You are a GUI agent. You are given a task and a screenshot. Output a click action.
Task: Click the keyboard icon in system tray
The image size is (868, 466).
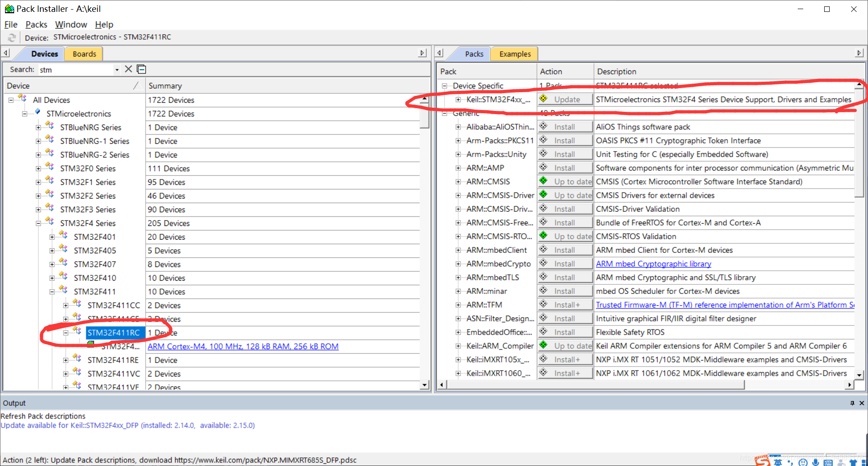point(828,462)
